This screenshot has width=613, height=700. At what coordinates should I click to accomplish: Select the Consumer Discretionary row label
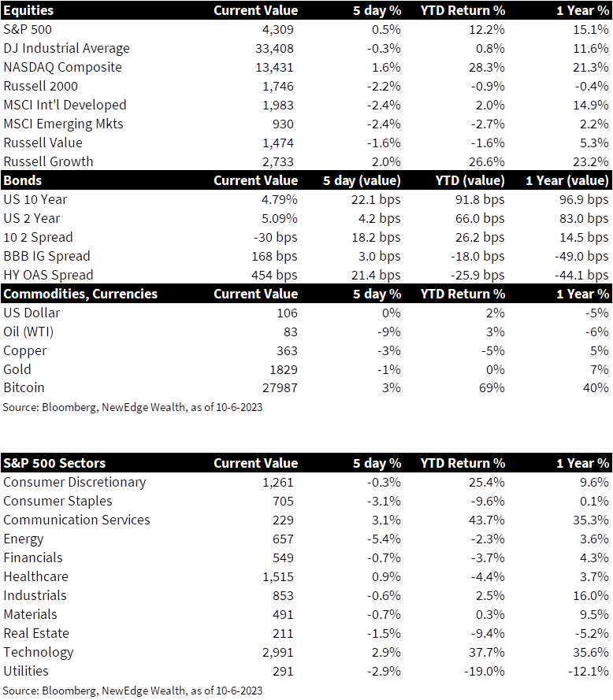click(75, 482)
